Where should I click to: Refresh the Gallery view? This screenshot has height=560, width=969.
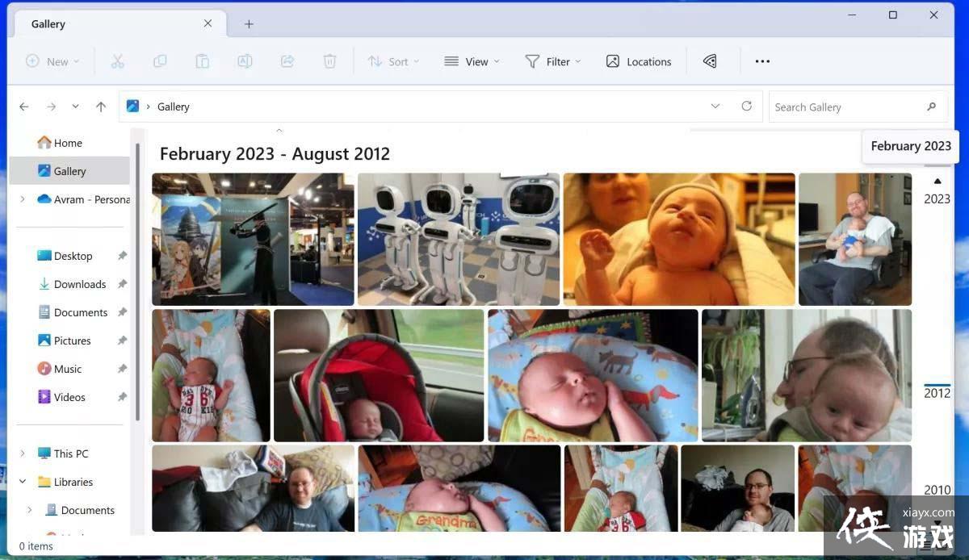point(746,107)
